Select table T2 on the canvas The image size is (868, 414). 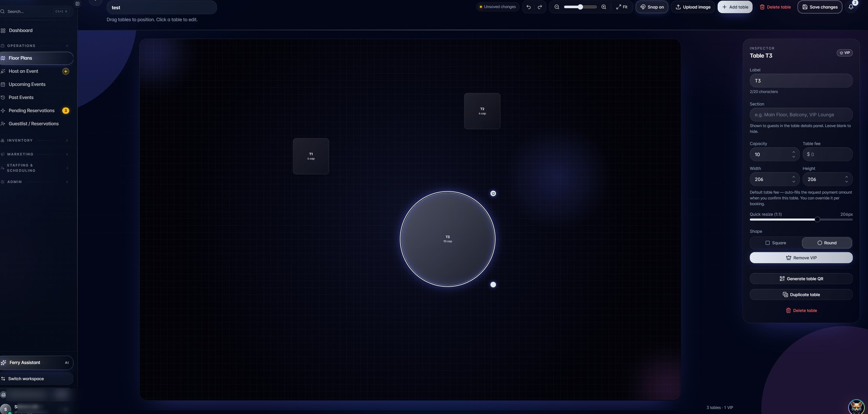(x=482, y=111)
